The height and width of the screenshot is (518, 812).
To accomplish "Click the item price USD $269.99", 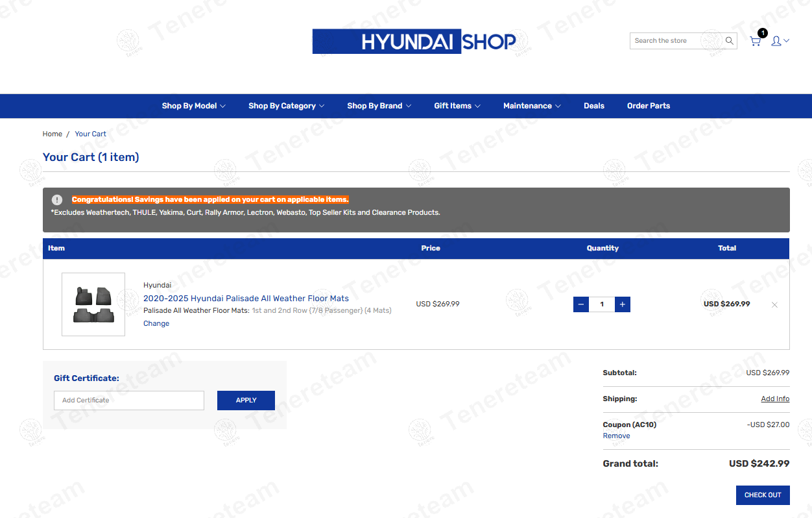I will [438, 304].
